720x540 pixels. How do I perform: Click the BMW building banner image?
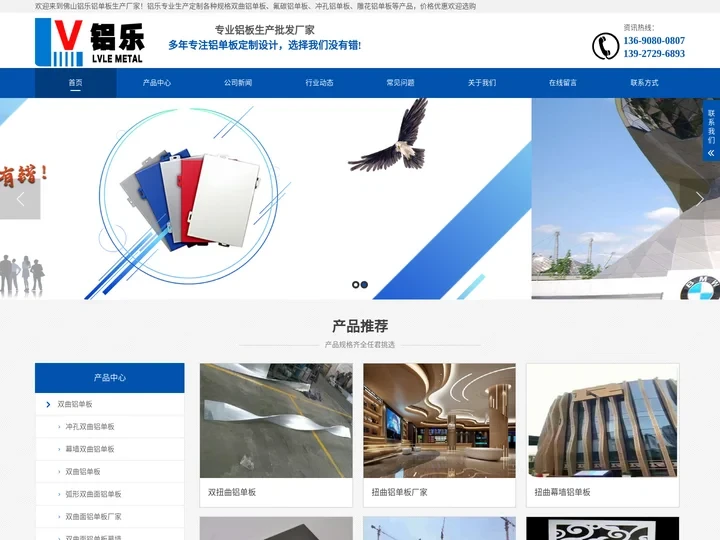(x=625, y=199)
